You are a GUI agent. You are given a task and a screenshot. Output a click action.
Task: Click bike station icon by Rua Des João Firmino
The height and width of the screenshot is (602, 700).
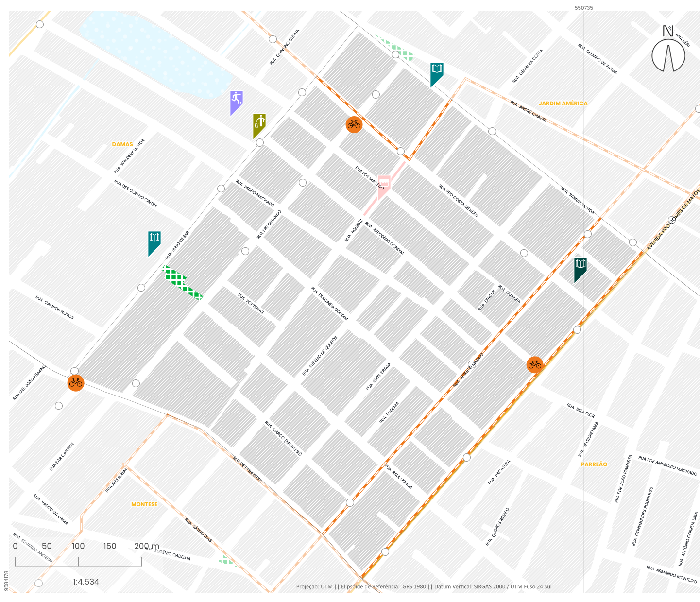[x=76, y=383]
